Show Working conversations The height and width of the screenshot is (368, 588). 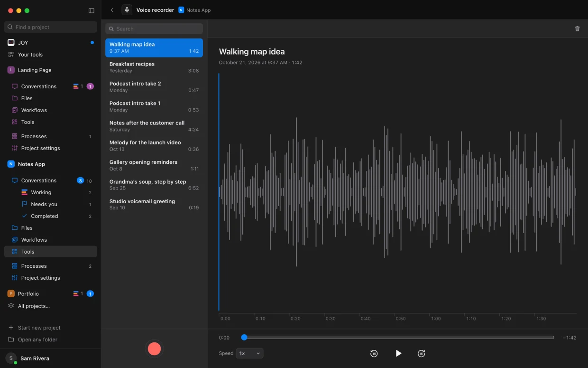click(x=51, y=192)
